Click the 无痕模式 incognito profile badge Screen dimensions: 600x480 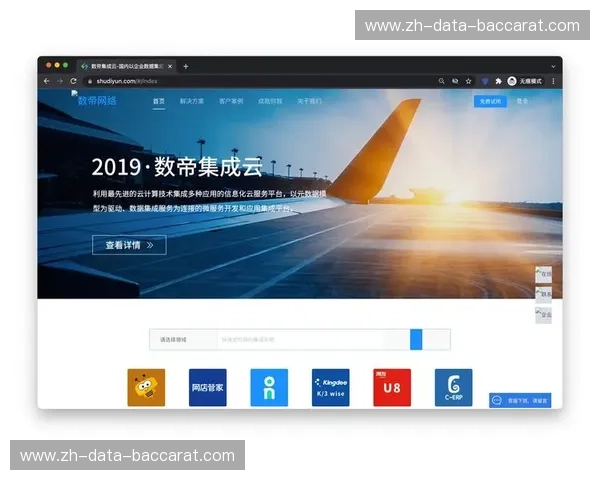tap(525, 81)
